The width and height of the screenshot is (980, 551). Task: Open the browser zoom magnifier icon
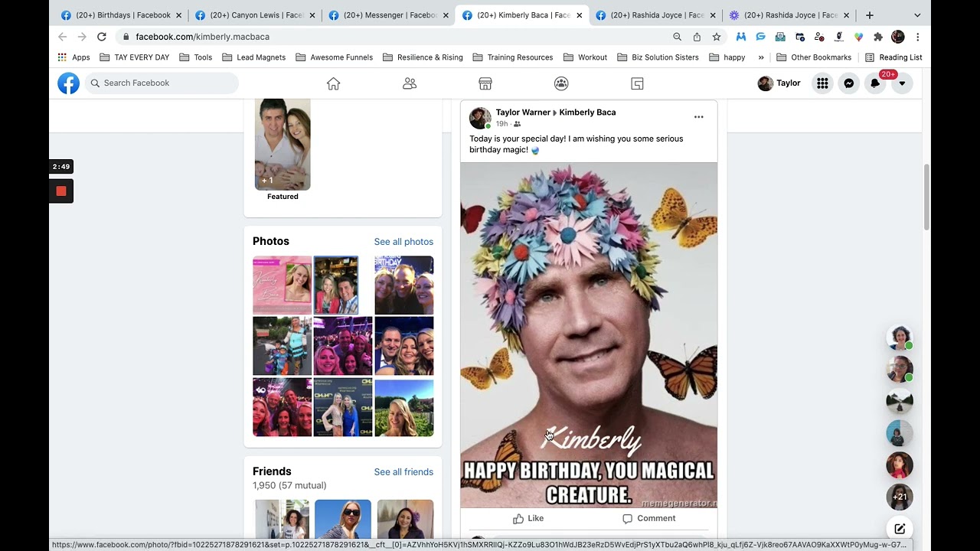pyautogui.click(x=677, y=37)
